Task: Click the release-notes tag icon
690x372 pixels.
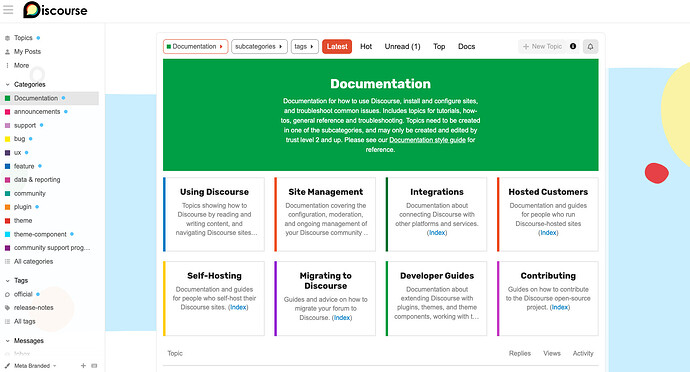Action: click(x=7, y=308)
